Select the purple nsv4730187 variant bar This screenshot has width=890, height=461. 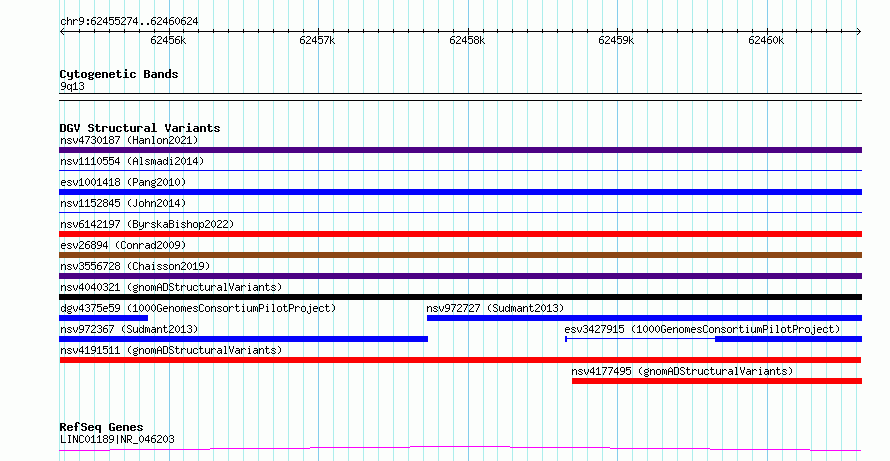[x=460, y=150]
